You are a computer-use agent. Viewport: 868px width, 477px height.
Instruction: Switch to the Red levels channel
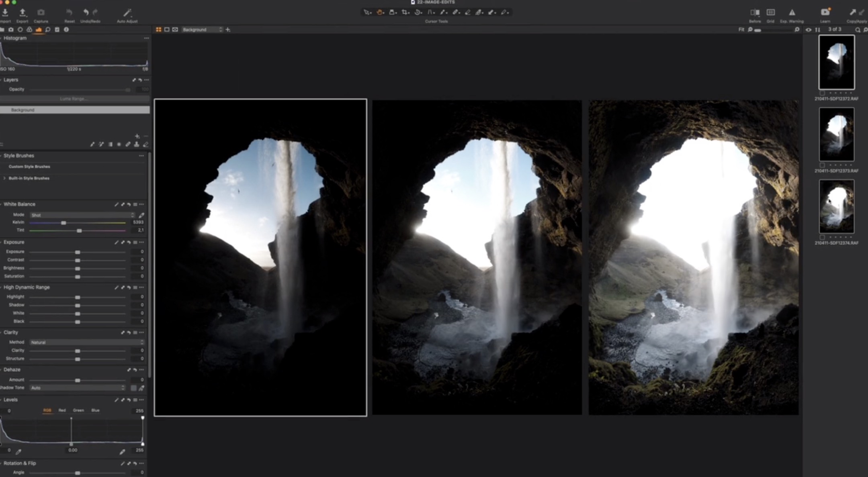(x=62, y=410)
